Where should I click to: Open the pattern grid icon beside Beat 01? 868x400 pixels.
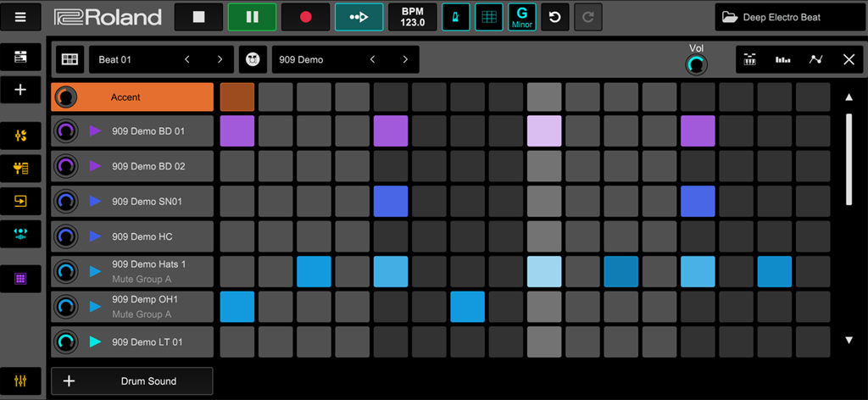click(70, 59)
